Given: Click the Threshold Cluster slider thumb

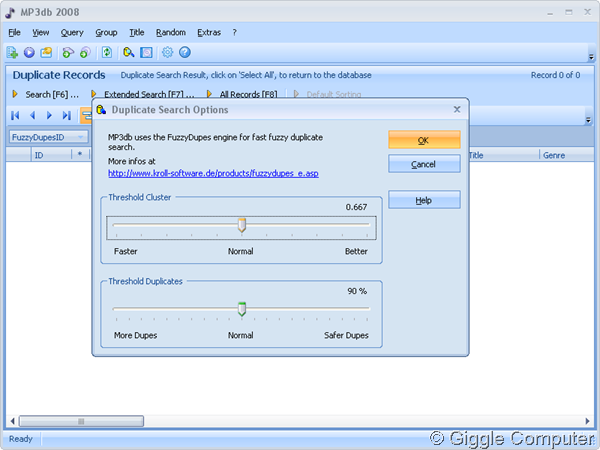Looking at the screenshot, I should click(242, 225).
